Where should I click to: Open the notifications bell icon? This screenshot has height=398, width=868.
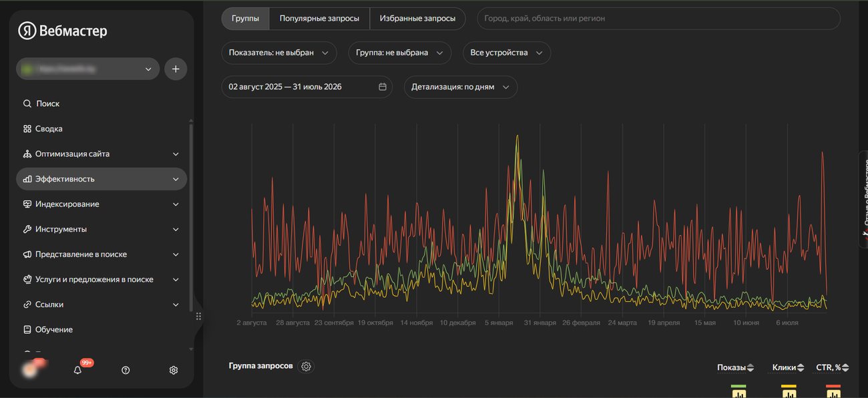coord(77,370)
